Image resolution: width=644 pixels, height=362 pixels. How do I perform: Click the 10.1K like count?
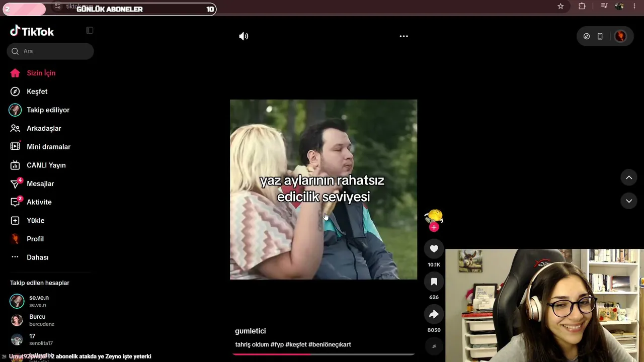click(x=434, y=264)
